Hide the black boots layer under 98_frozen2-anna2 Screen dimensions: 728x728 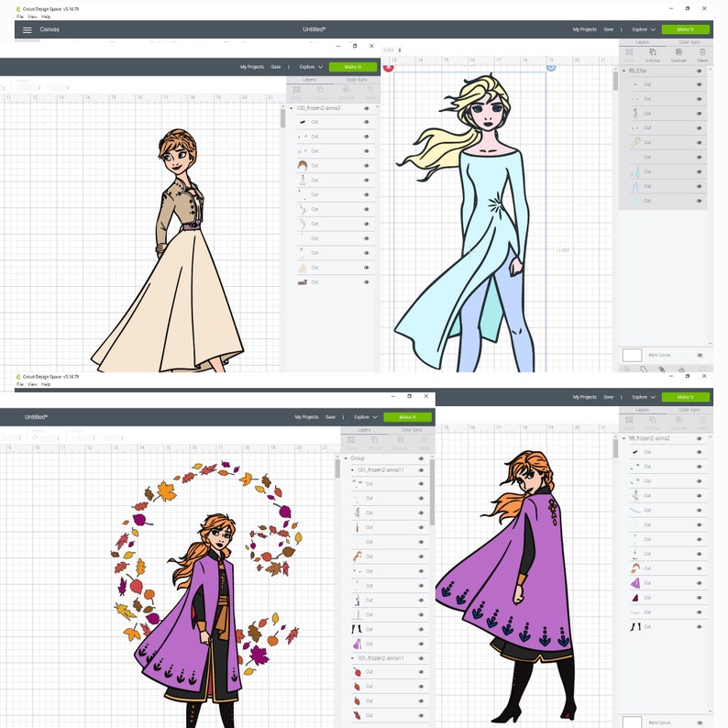coord(699,626)
